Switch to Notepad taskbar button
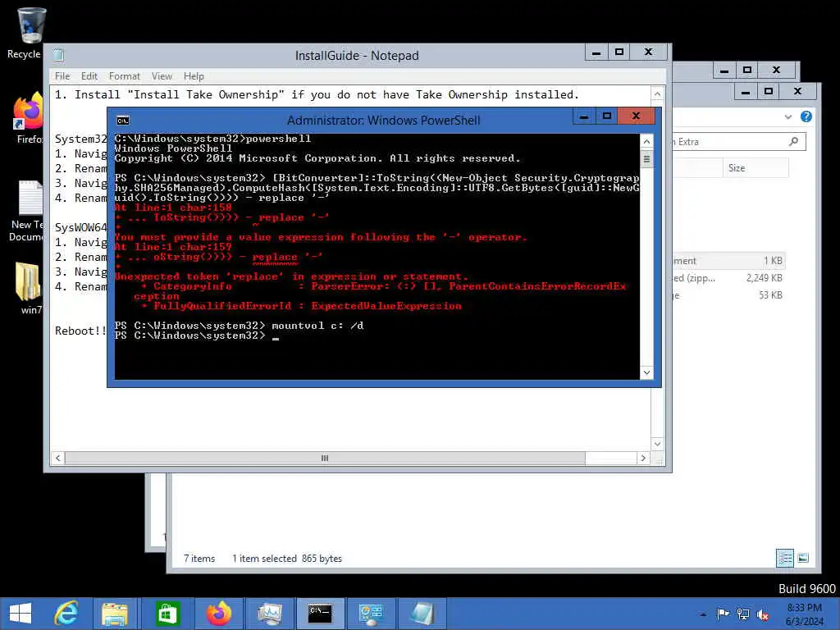Image resolution: width=840 pixels, height=630 pixels. tap(422, 614)
